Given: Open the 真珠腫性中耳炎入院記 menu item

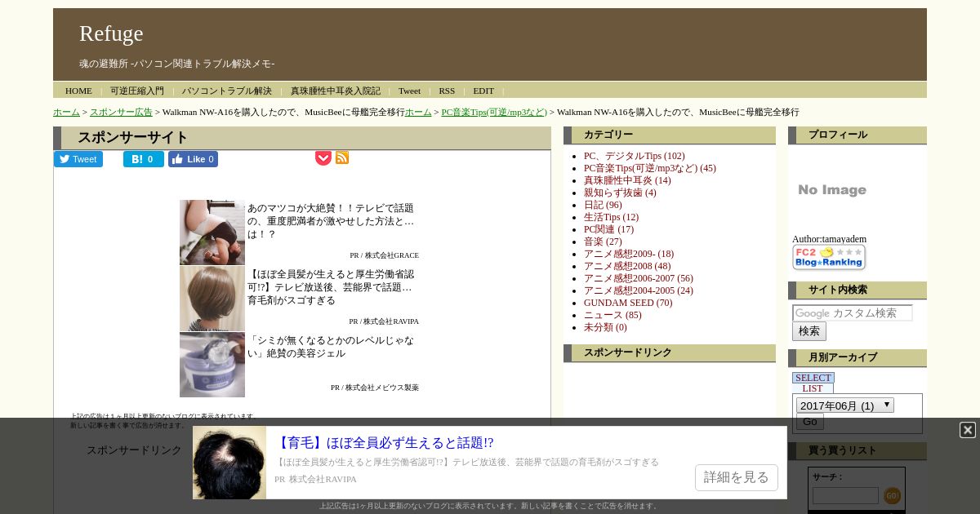Looking at the screenshot, I should pyautogui.click(x=336, y=91).
